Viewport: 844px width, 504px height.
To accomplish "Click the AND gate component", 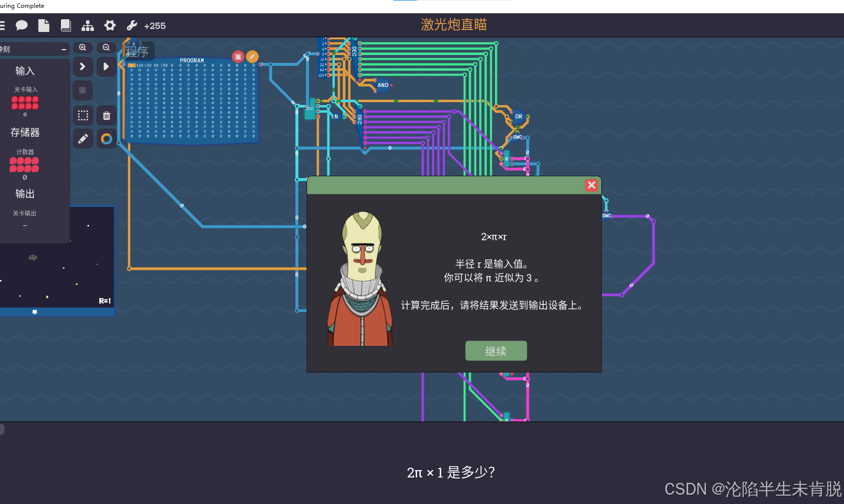I will [x=383, y=85].
